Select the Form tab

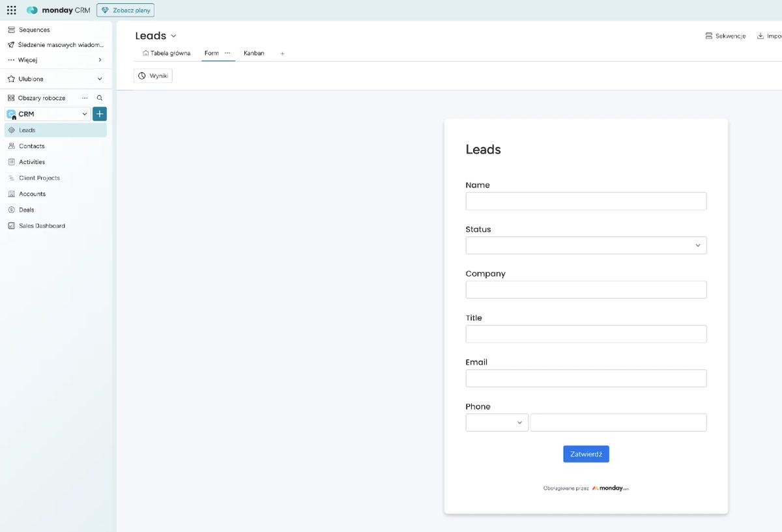pyautogui.click(x=211, y=53)
